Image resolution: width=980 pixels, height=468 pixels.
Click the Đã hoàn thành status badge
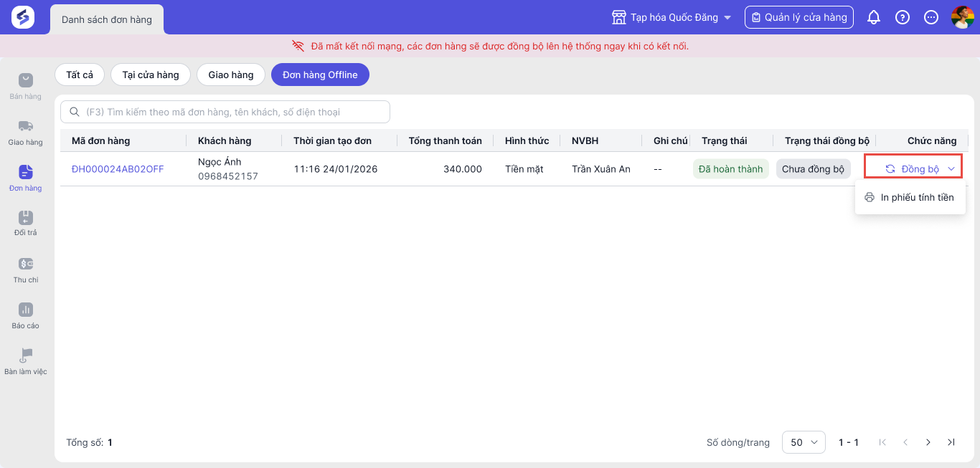pyautogui.click(x=730, y=169)
